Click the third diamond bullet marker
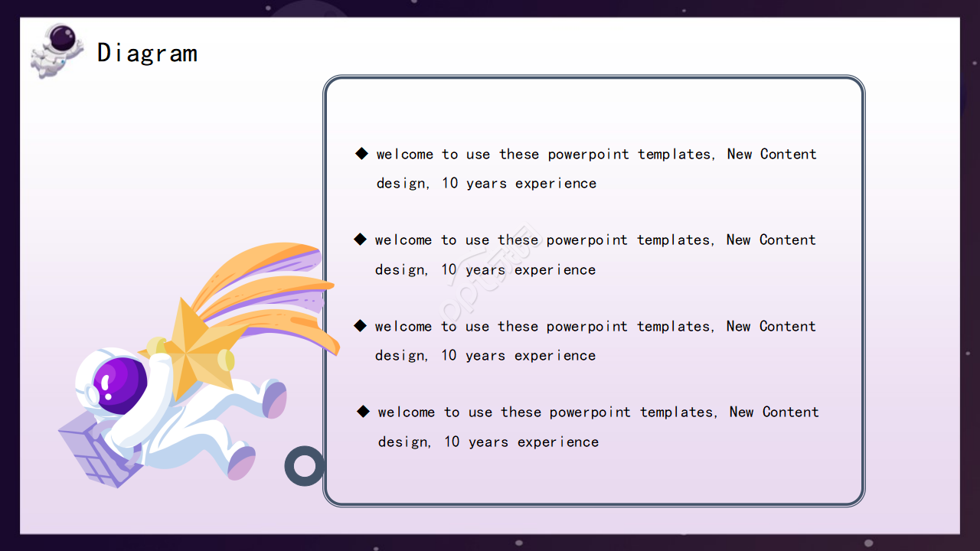 tap(360, 326)
